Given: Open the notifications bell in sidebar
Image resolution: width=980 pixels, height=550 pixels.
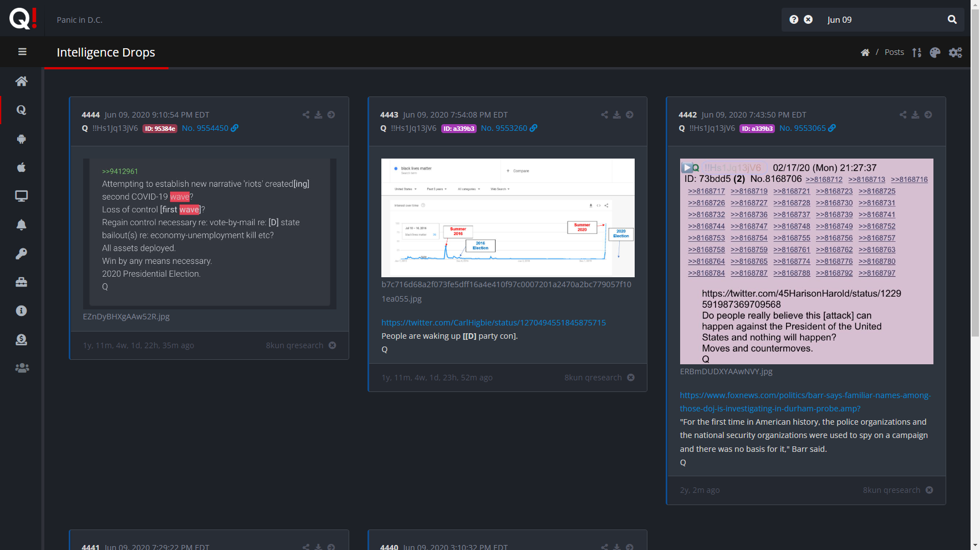Looking at the screenshot, I should [x=22, y=225].
